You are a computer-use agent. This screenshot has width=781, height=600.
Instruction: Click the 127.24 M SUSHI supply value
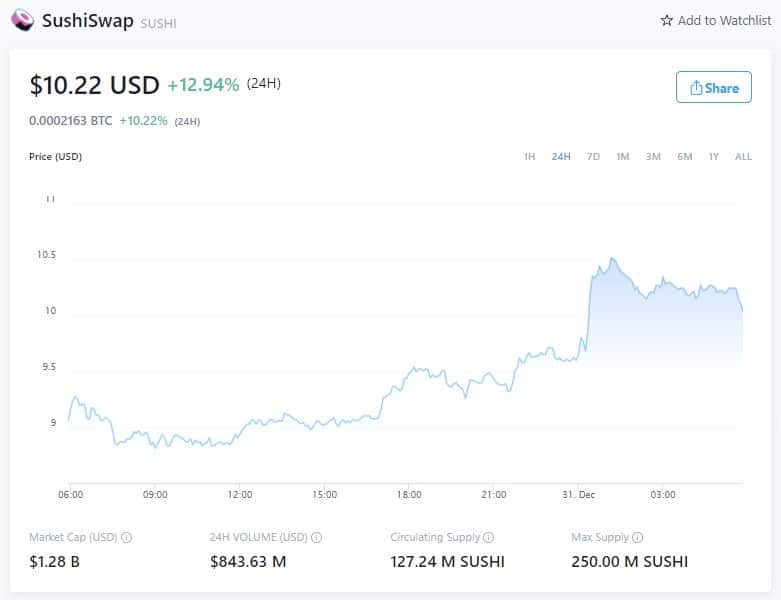point(447,562)
